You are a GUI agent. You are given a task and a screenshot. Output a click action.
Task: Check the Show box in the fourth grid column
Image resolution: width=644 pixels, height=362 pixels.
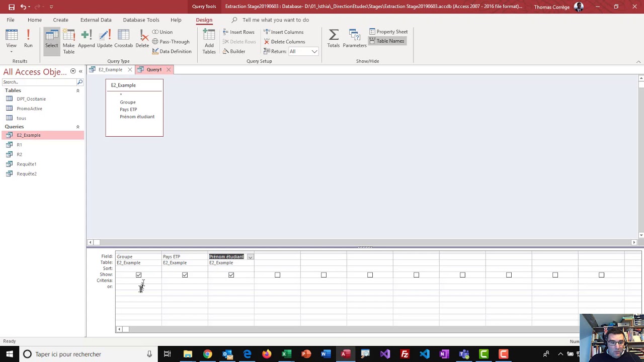(x=277, y=275)
